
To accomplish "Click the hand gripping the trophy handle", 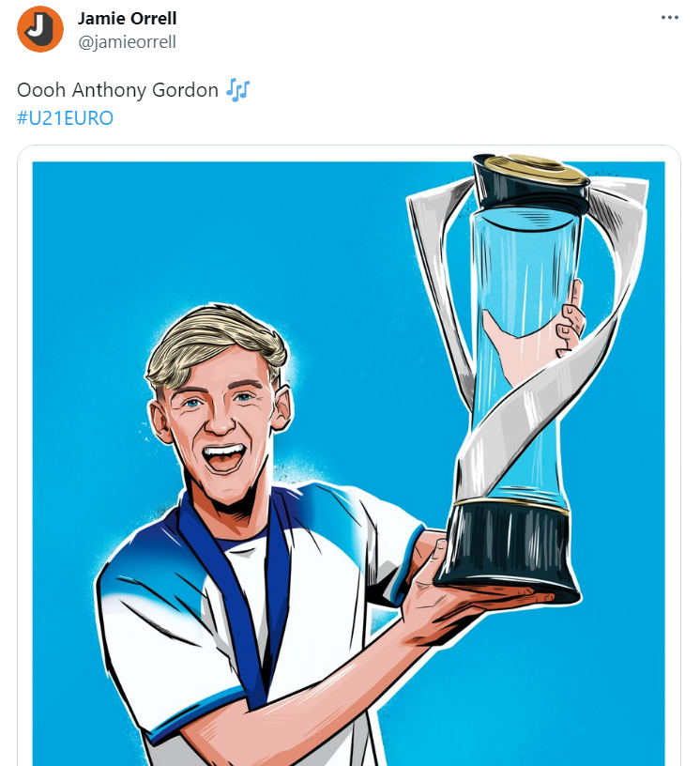I will (565, 319).
